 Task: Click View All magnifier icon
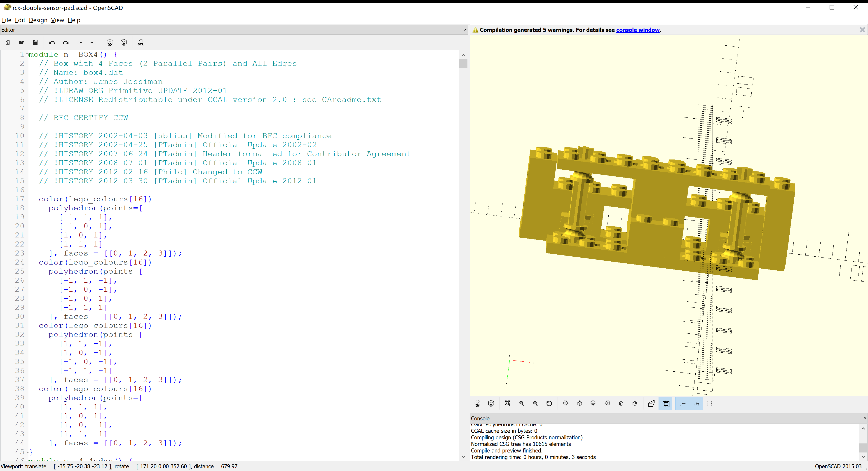(507, 403)
